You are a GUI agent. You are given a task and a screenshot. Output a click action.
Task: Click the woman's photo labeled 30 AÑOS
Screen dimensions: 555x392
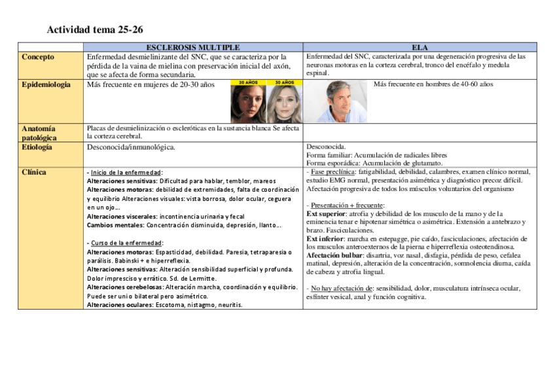pos(283,102)
